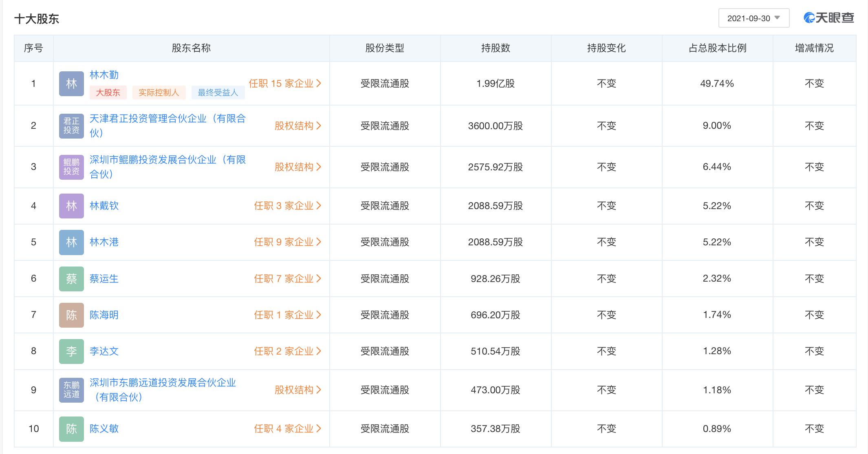Expand 任职 15 家企业 for 林木勤
The height and width of the screenshot is (454, 868).
point(285,84)
